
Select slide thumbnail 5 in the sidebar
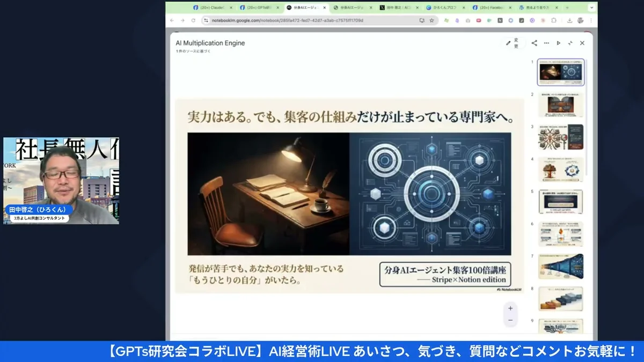pyautogui.click(x=560, y=201)
